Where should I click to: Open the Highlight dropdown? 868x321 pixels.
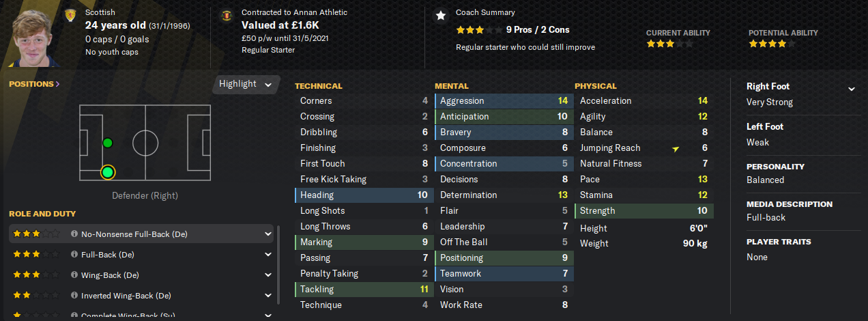tap(246, 84)
